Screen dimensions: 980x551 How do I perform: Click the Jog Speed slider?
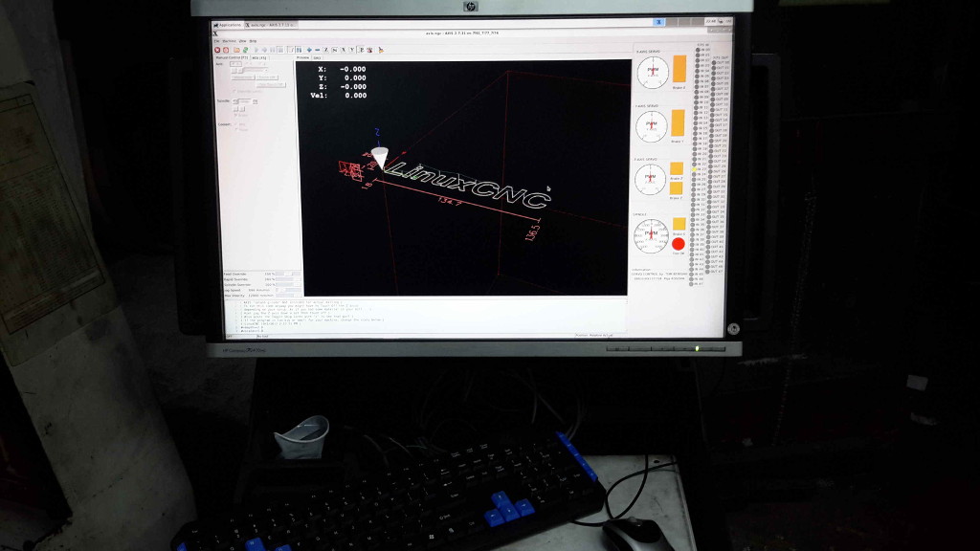[x=288, y=290]
